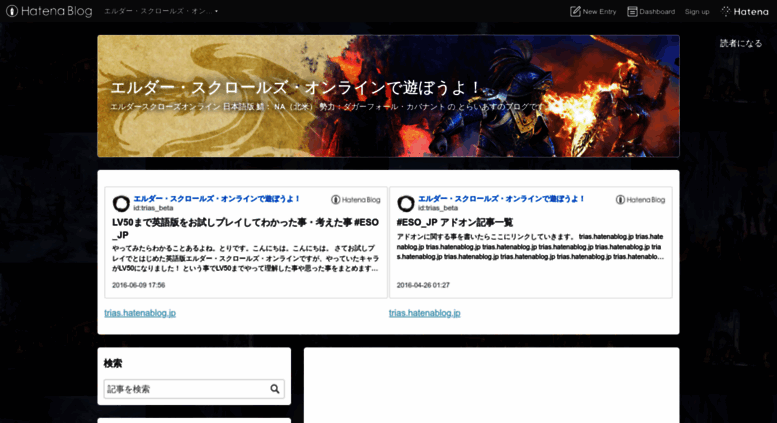Viewport: 777px width, 423px height.
Task: Click excerpt text of LV50 article
Action: pos(245,258)
